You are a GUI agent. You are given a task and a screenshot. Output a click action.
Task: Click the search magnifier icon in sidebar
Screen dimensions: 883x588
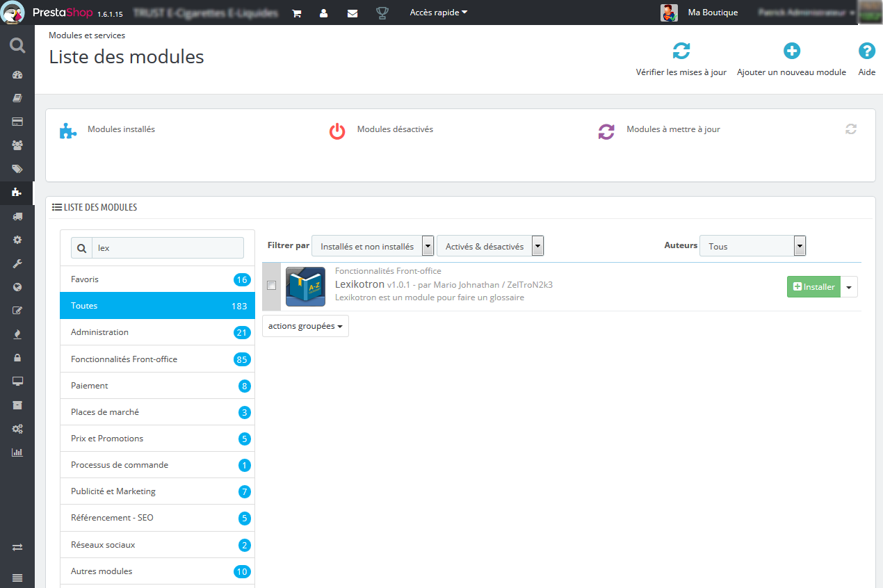(x=17, y=47)
